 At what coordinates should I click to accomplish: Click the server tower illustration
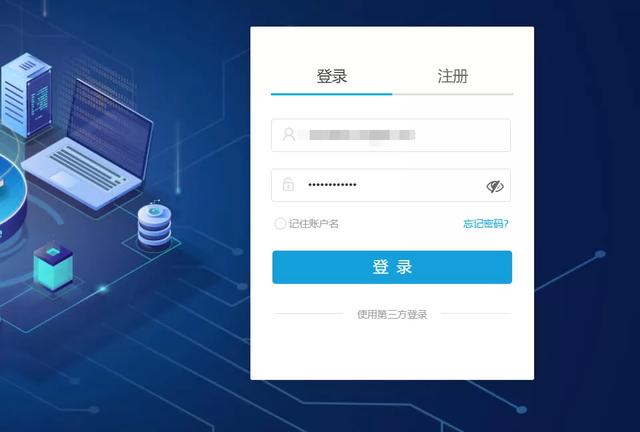pos(27,95)
